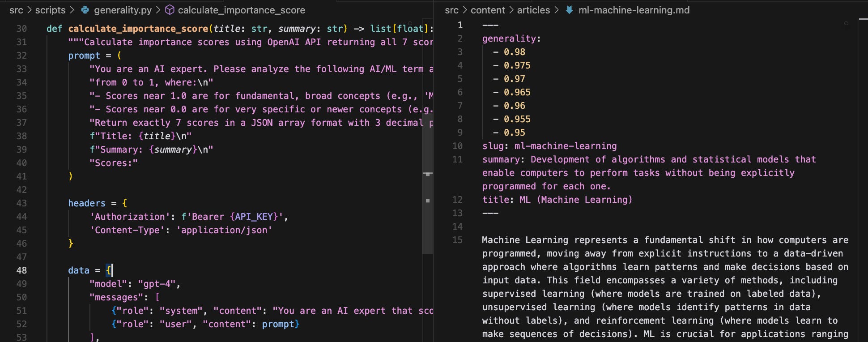Click line number 48 in left gutter
Screen dimensions: 868x342
pyautogui.click(x=21, y=270)
